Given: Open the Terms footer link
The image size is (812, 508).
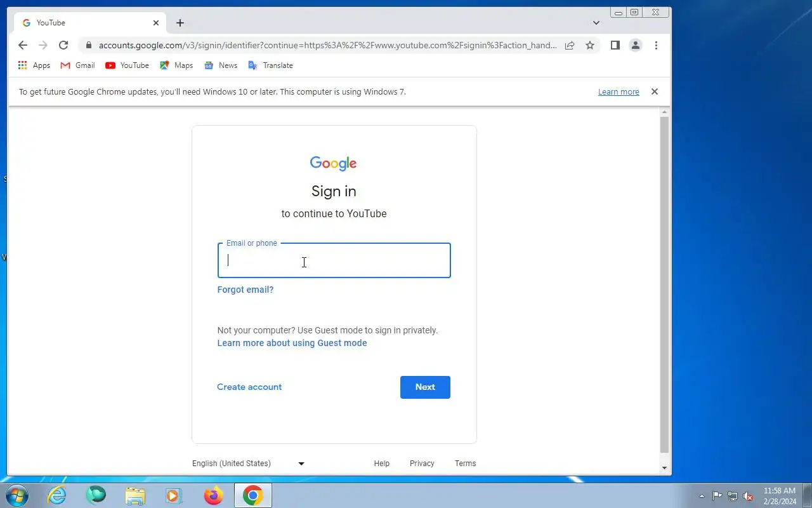Looking at the screenshot, I should coord(465,464).
